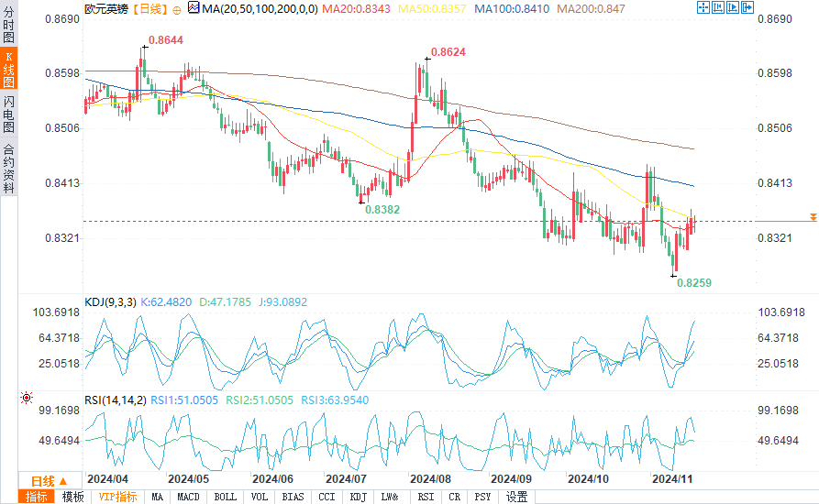819x504 pixels.
Task: Open the 闪电图 side tab
Action: (x=8, y=114)
